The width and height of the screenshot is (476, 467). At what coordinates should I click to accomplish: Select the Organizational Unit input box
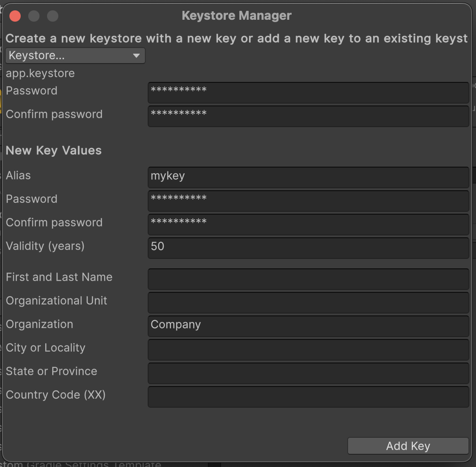tap(308, 302)
